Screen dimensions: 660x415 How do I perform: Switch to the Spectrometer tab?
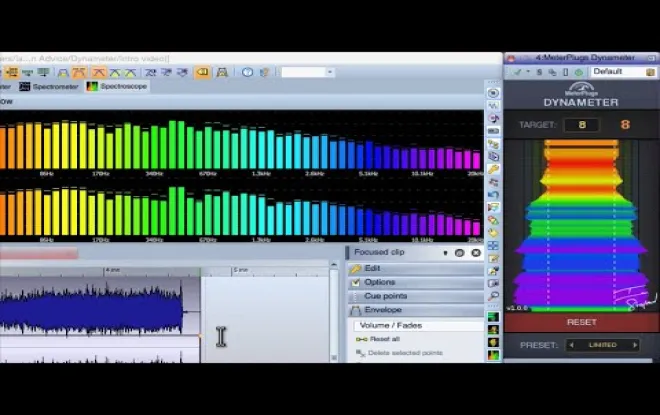click(49, 87)
